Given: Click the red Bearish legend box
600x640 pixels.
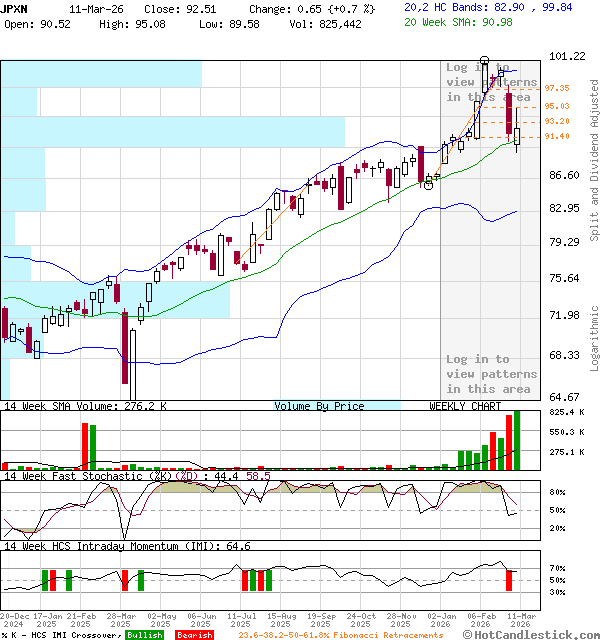Looking at the screenshot, I should [194, 635].
